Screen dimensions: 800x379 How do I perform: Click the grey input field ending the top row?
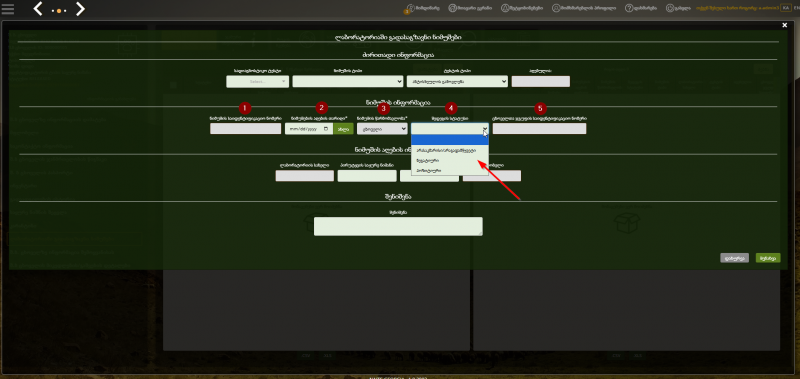tap(541, 82)
